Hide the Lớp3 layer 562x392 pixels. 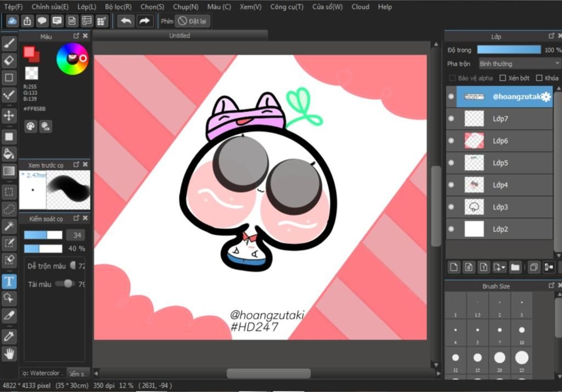point(451,207)
